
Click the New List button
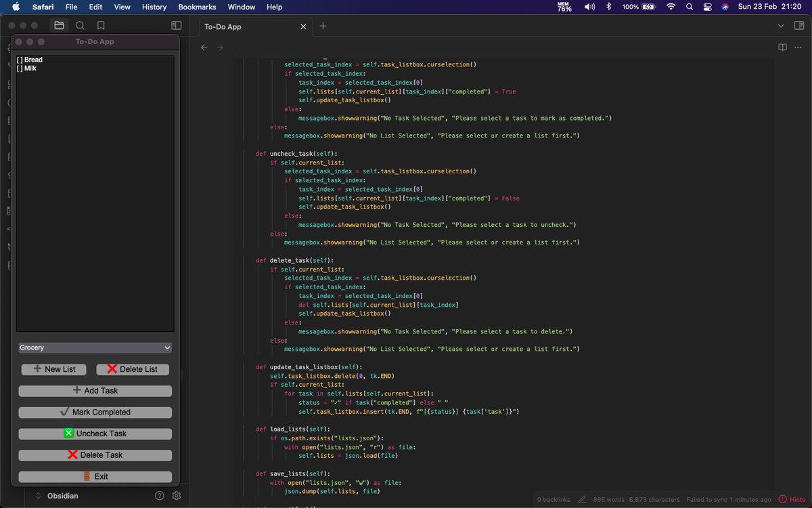tap(53, 369)
